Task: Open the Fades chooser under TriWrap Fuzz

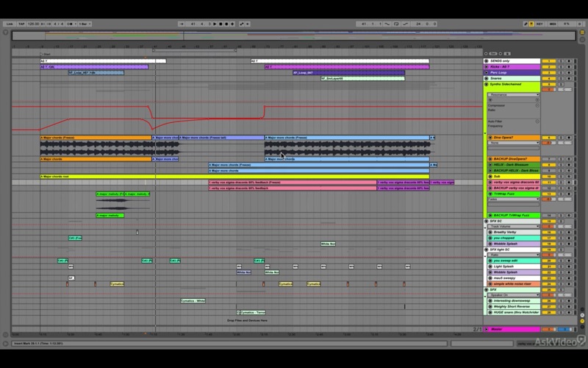Action: [x=513, y=199]
